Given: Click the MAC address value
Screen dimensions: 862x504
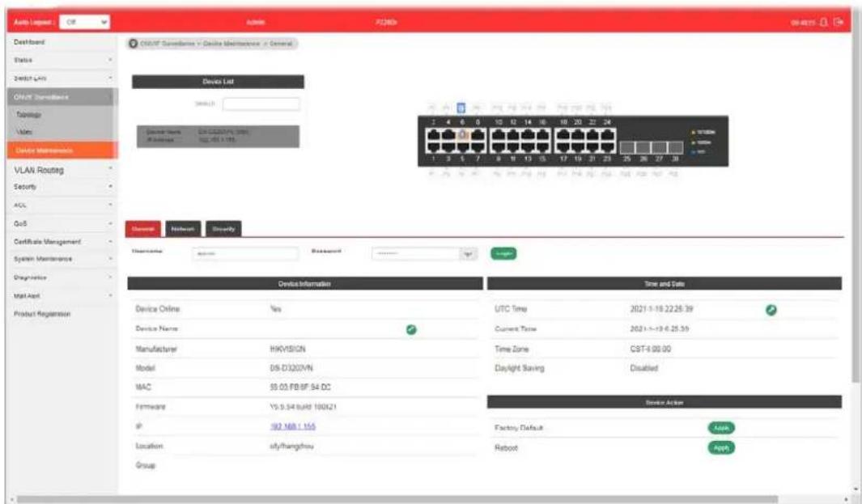Looking at the screenshot, I should (300, 387).
